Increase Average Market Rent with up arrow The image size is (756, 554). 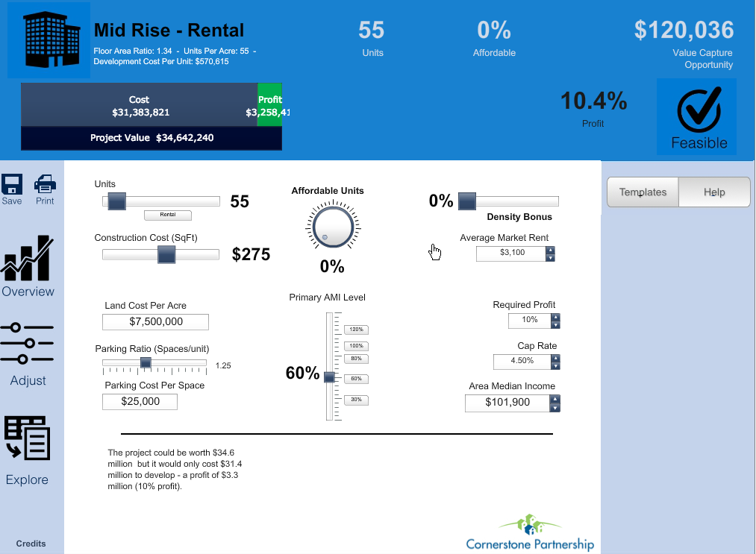(x=551, y=250)
